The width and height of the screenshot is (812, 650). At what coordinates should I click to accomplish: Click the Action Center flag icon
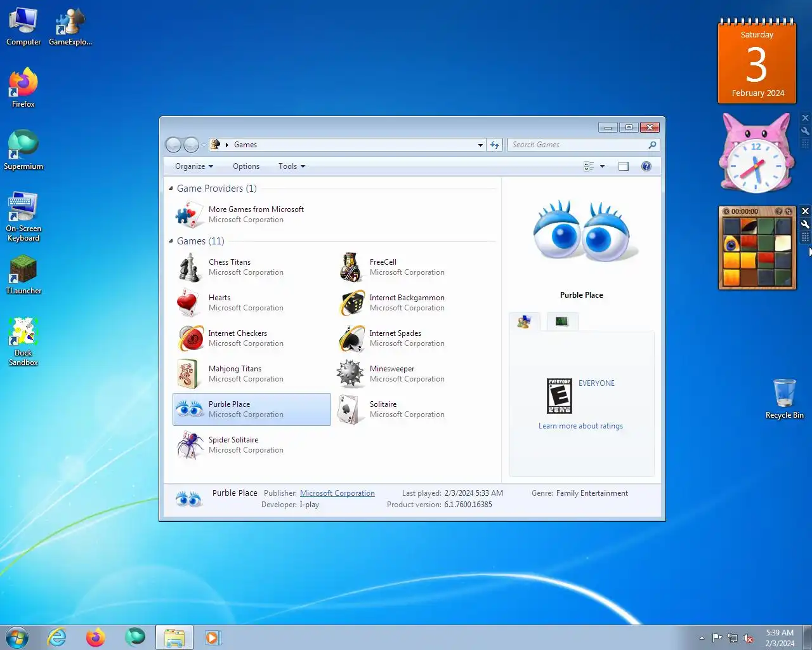coord(717,638)
